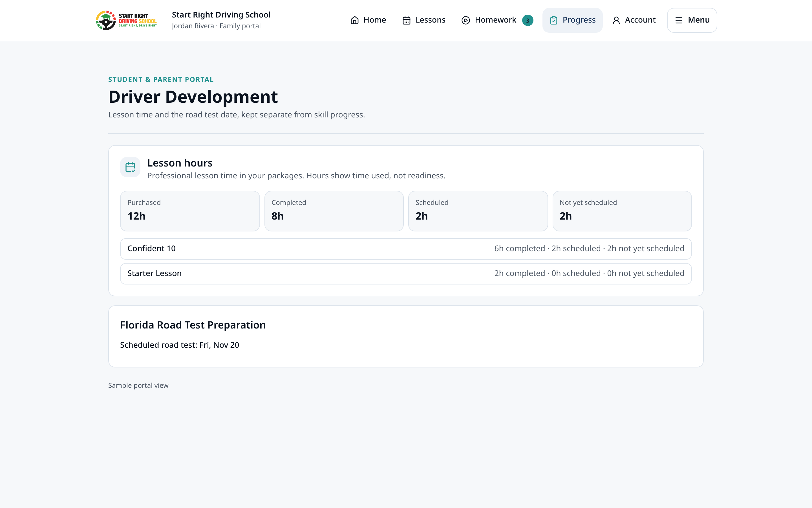Click the Driver Development page title
Image resolution: width=812 pixels, height=508 pixels.
point(193,97)
